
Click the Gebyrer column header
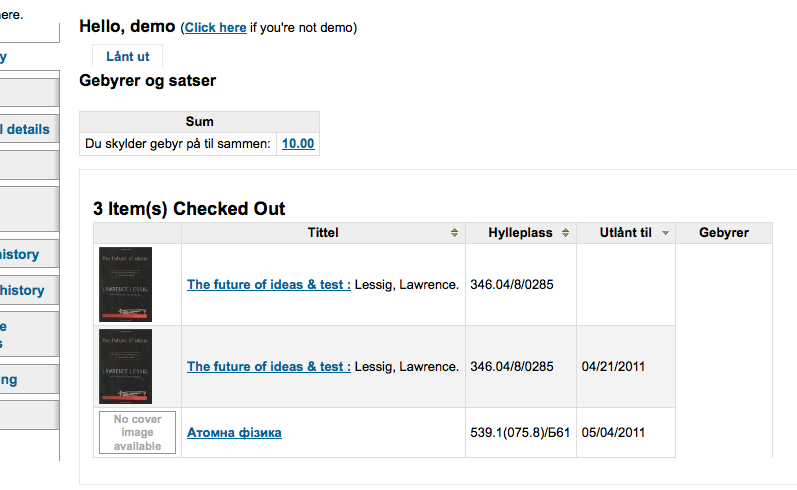[x=725, y=233]
